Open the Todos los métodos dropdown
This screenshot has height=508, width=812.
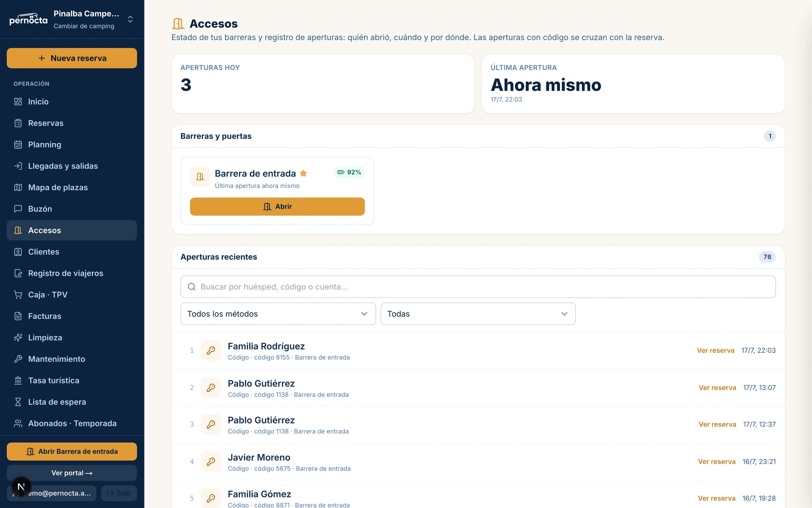click(278, 314)
